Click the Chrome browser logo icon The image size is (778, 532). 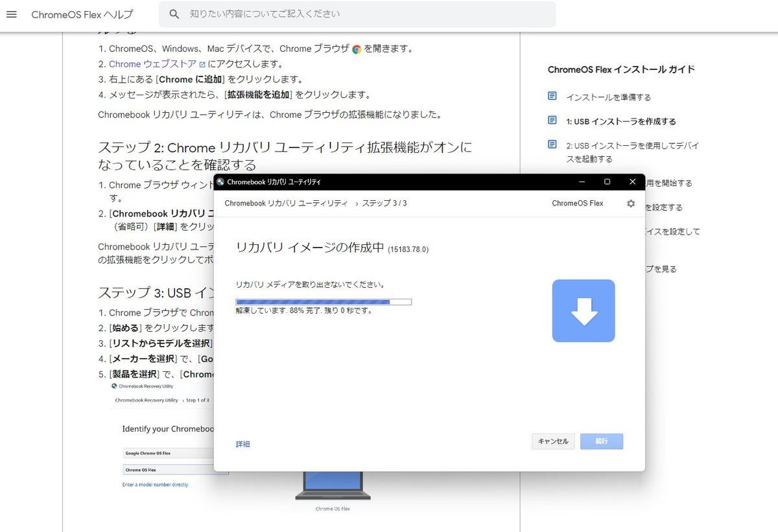(x=357, y=49)
